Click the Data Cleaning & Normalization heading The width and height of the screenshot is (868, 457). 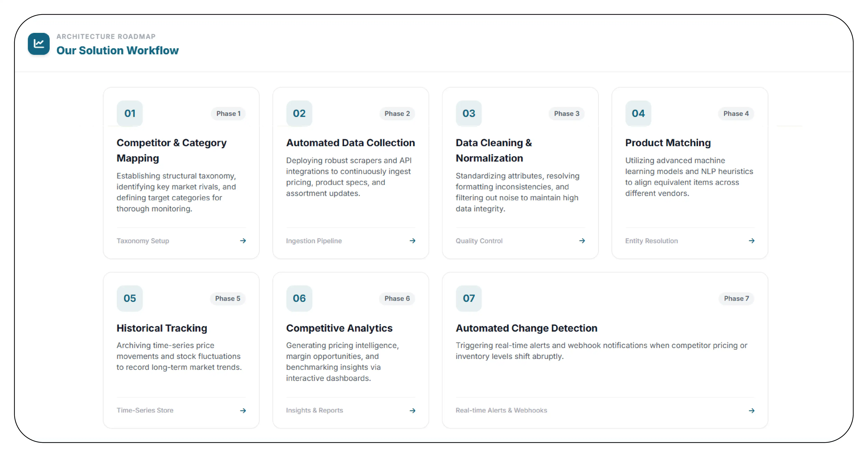point(494,150)
